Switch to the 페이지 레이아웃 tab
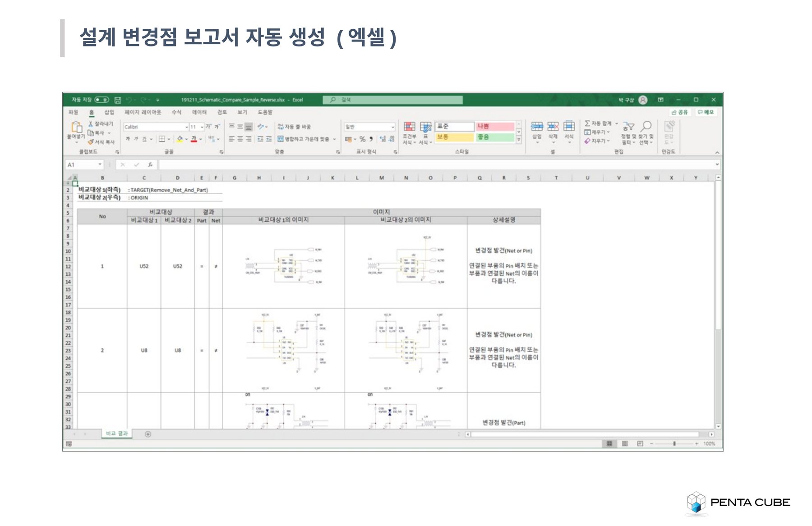The height and width of the screenshot is (526, 812). [143, 112]
